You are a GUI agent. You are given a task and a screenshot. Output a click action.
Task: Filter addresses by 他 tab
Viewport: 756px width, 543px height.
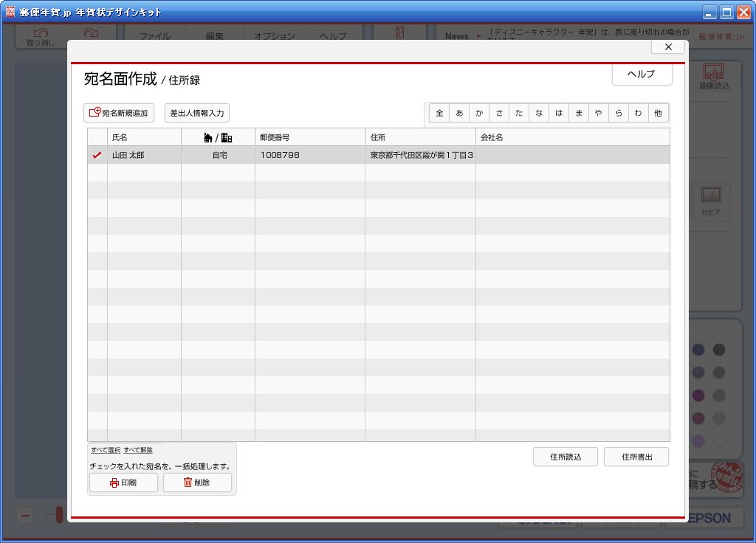[x=658, y=113]
